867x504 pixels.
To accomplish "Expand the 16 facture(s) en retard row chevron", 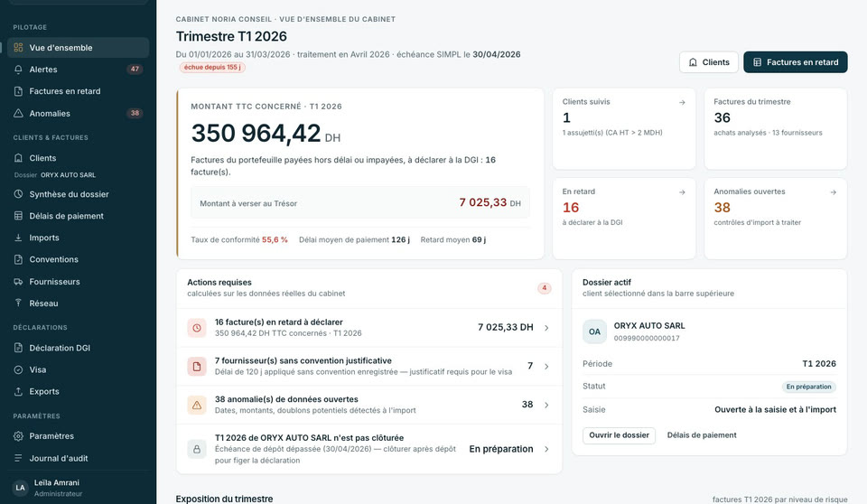I will 546,328.
